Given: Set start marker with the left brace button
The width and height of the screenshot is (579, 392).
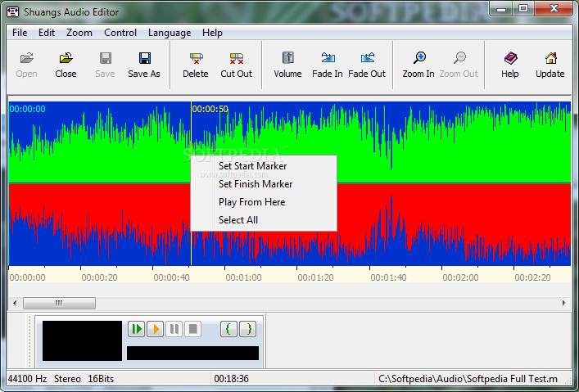Looking at the screenshot, I should coord(228,328).
